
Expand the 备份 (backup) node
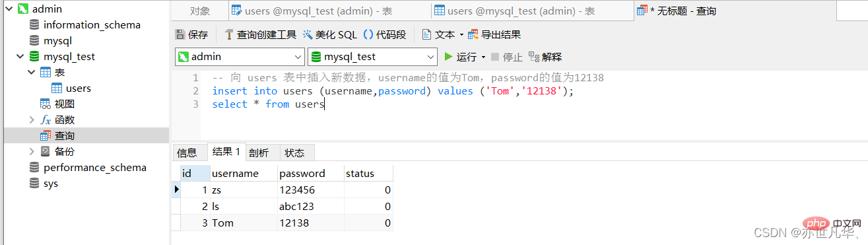(32, 152)
